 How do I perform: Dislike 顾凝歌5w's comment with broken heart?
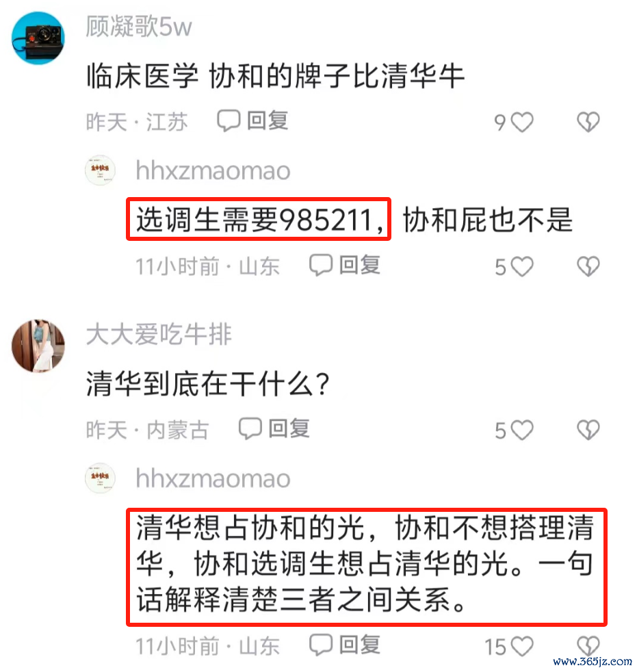click(588, 122)
